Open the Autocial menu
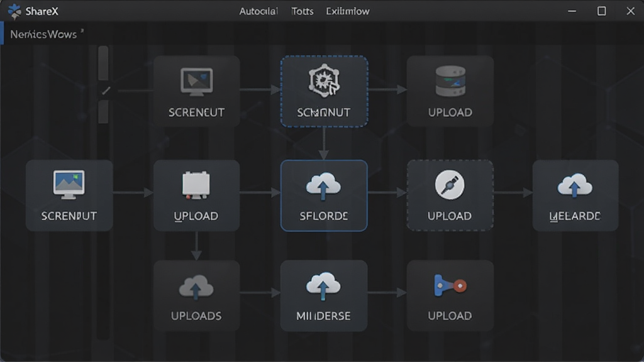 tap(258, 11)
